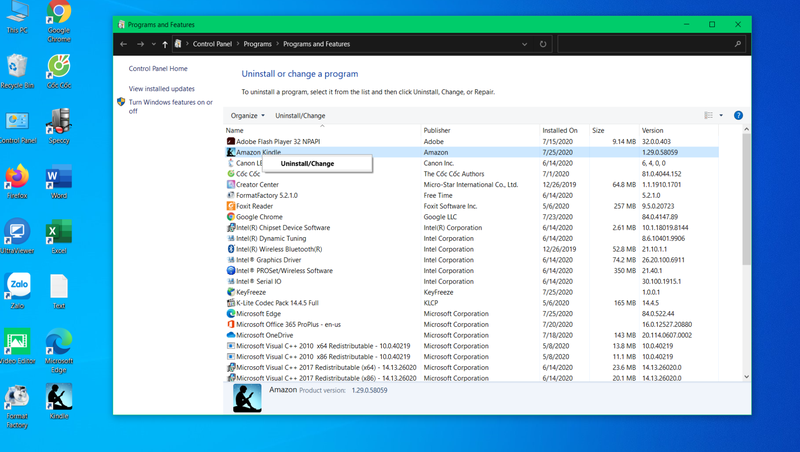Open the blue Help question mark icon

[x=739, y=115]
